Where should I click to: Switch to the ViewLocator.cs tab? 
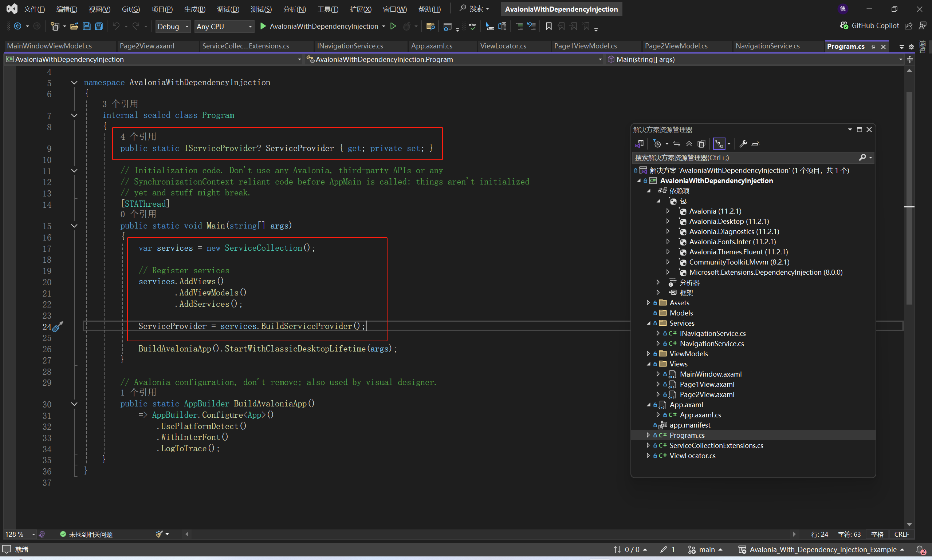pyautogui.click(x=503, y=45)
